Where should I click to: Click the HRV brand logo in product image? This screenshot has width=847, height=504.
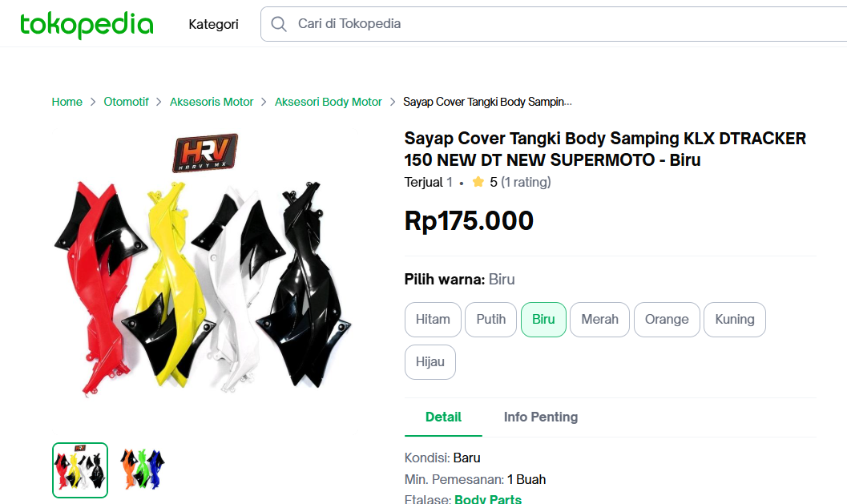tap(205, 153)
